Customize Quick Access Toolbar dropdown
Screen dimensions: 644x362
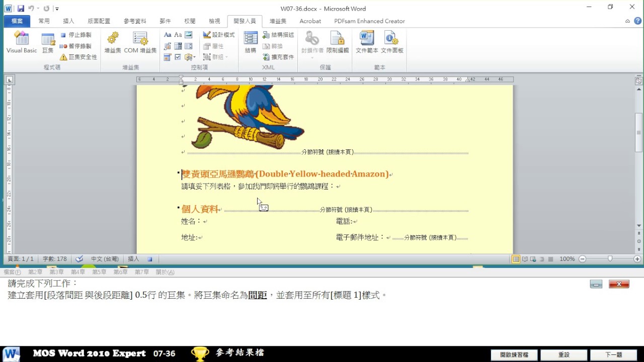(x=57, y=9)
